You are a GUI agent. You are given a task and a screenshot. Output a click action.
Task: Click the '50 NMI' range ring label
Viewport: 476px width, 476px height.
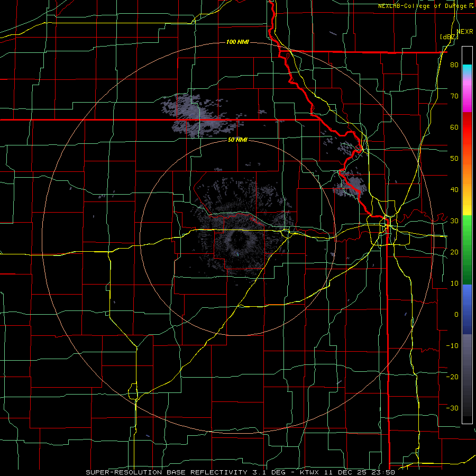coord(237,140)
